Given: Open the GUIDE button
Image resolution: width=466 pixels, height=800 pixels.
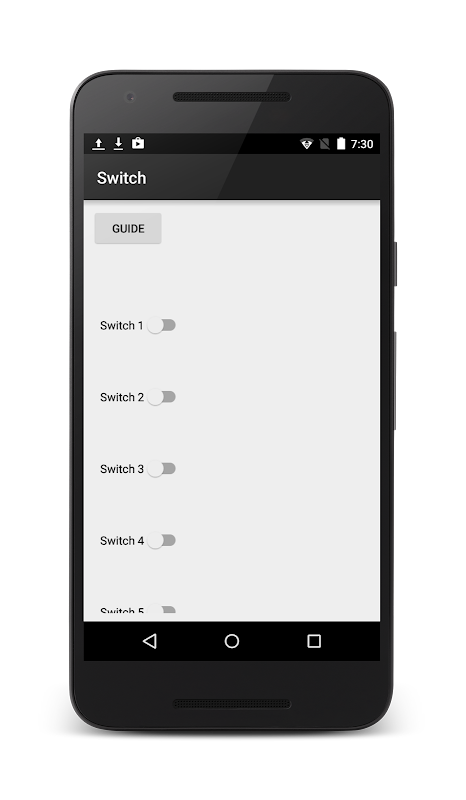Looking at the screenshot, I should 128,229.
